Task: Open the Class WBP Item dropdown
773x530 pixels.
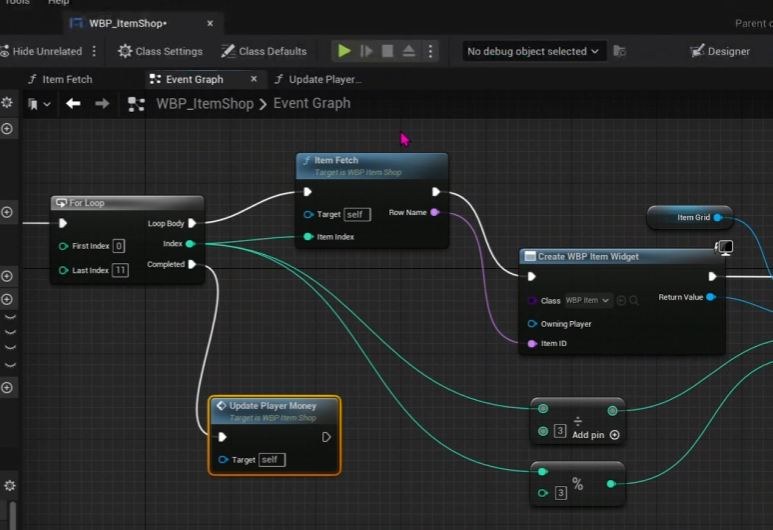Action: pyautogui.click(x=588, y=300)
